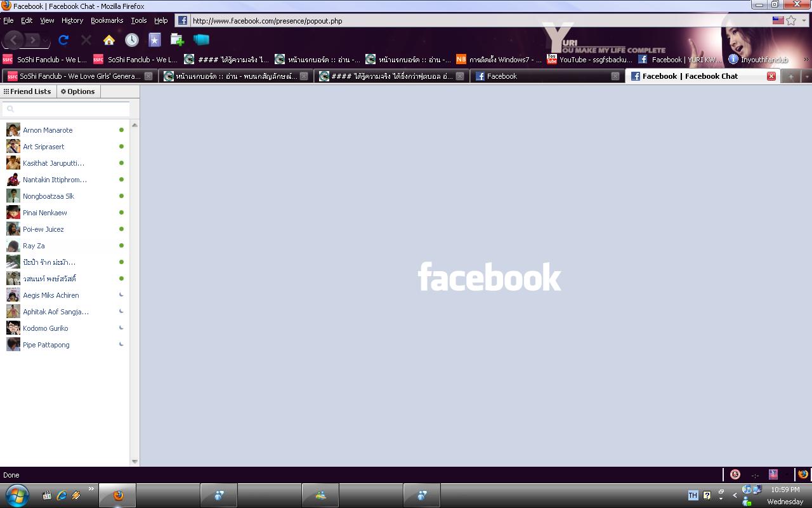Reload the page with the blue refresh icon
The width and height of the screenshot is (812, 508).
click(x=63, y=40)
